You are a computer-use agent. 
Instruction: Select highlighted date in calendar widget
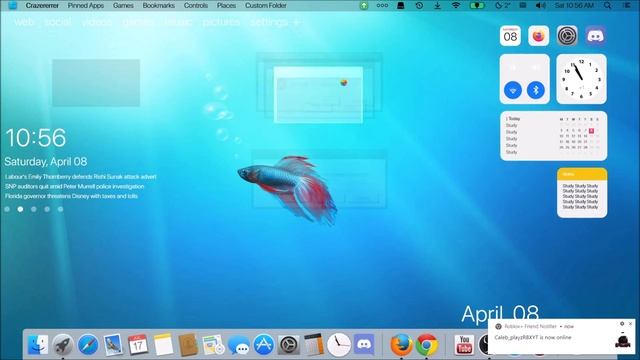click(591, 131)
